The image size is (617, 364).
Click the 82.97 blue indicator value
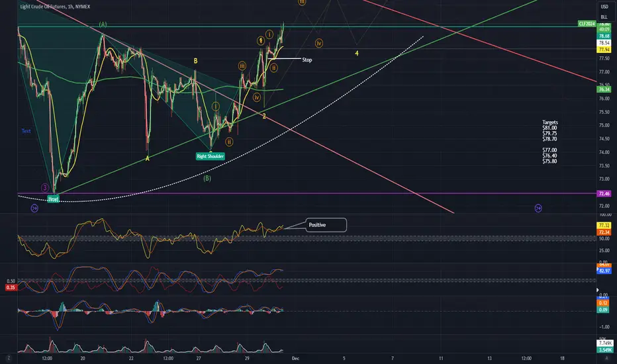tap(604, 271)
